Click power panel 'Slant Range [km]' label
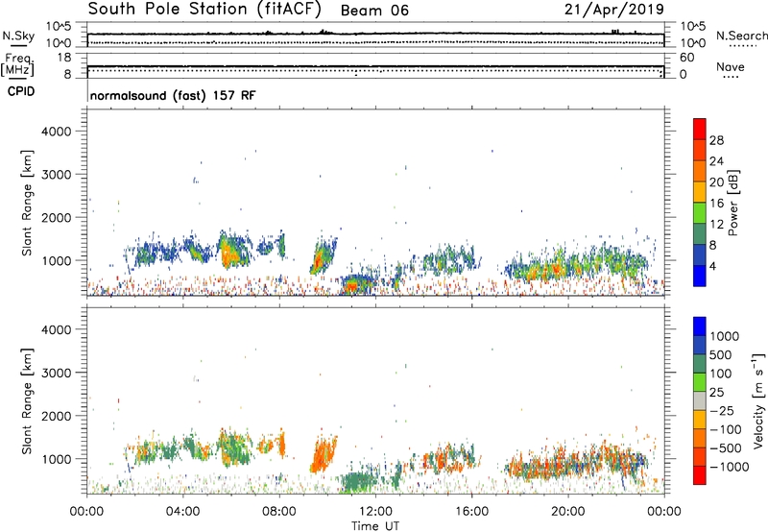 [27, 203]
